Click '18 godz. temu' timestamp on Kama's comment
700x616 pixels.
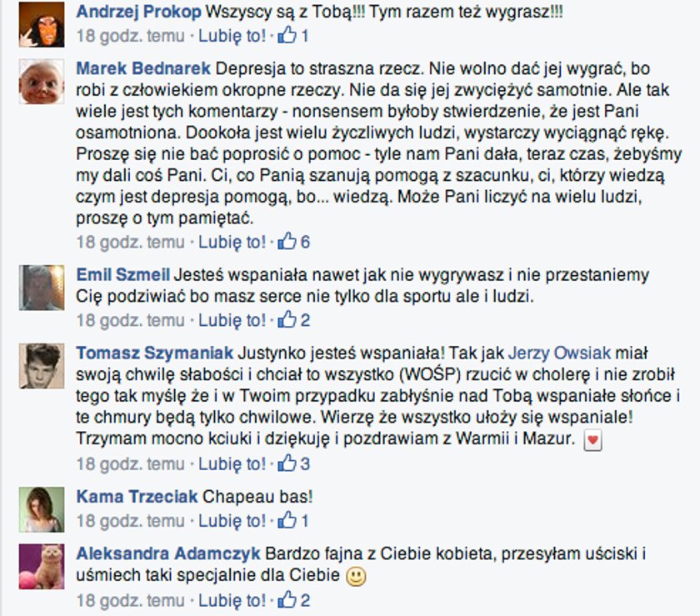130,521
